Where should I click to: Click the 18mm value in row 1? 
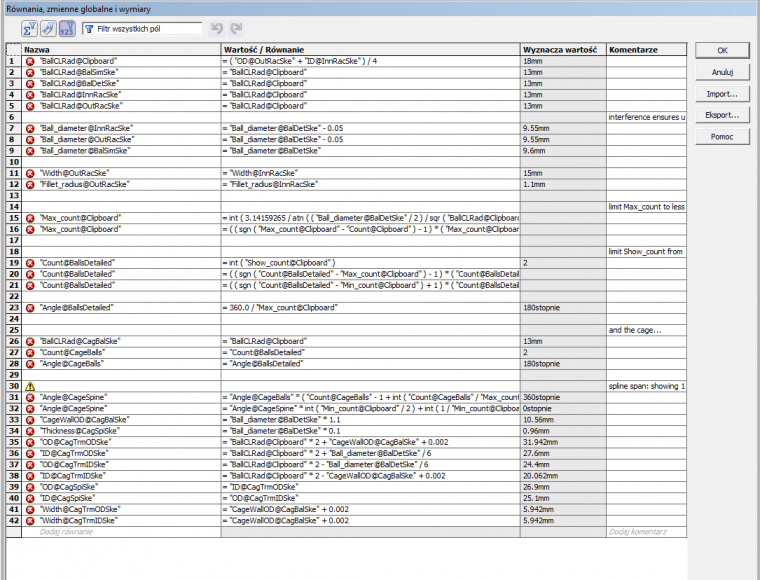click(533, 62)
